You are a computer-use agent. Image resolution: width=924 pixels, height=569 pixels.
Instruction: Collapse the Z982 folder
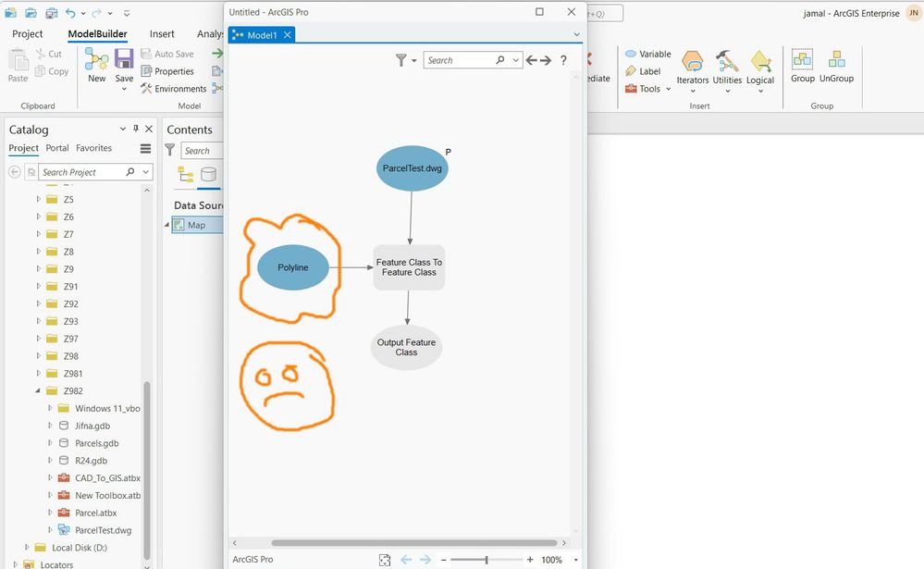[x=38, y=391]
